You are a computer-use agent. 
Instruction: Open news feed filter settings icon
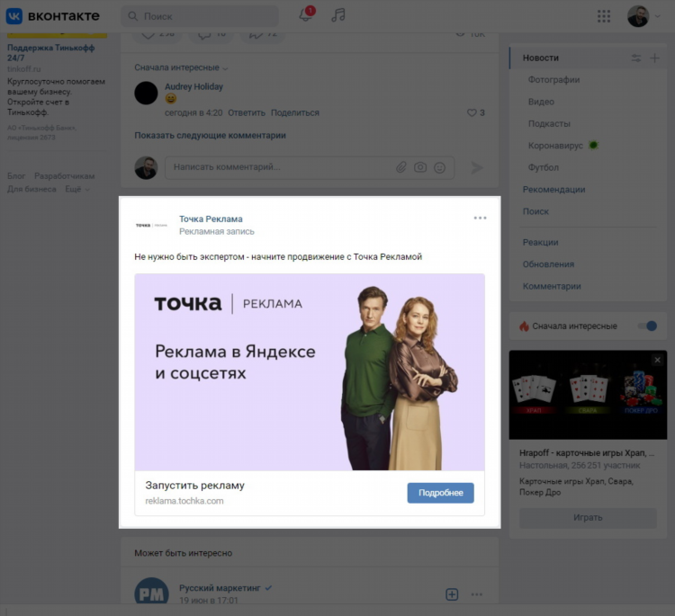click(x=635, y=58)
